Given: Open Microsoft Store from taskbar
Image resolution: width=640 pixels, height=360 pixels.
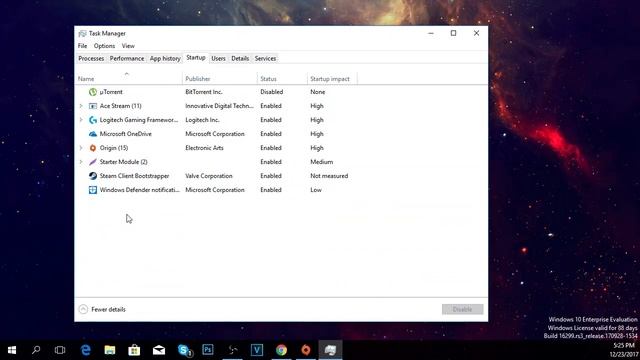Looking at the screenshot, I should coord(134,350).
